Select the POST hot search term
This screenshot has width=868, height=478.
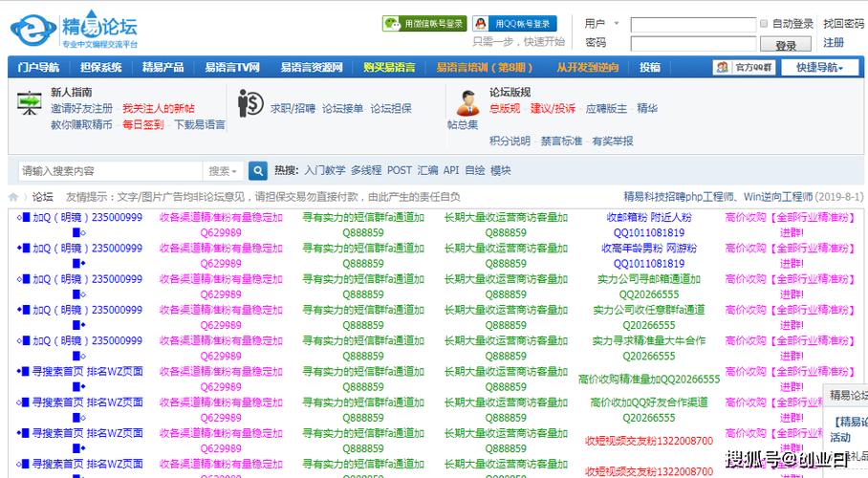click(400, 170)
